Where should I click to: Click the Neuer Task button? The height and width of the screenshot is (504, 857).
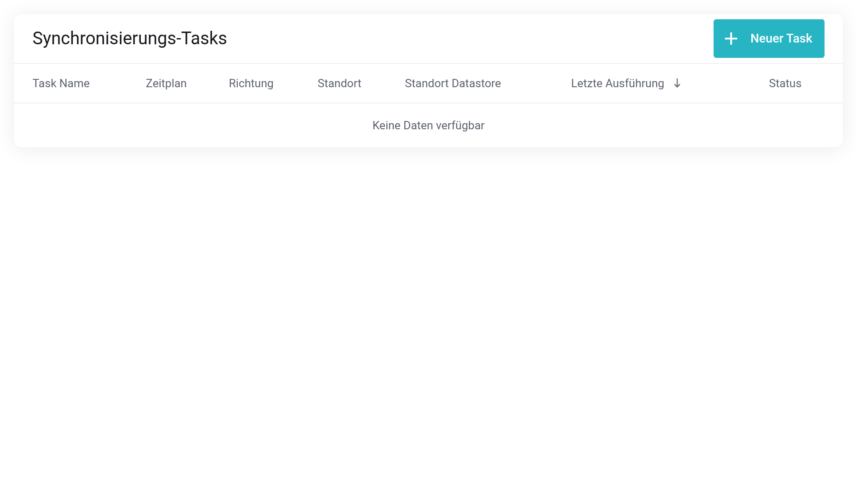[x=768, y=39]
